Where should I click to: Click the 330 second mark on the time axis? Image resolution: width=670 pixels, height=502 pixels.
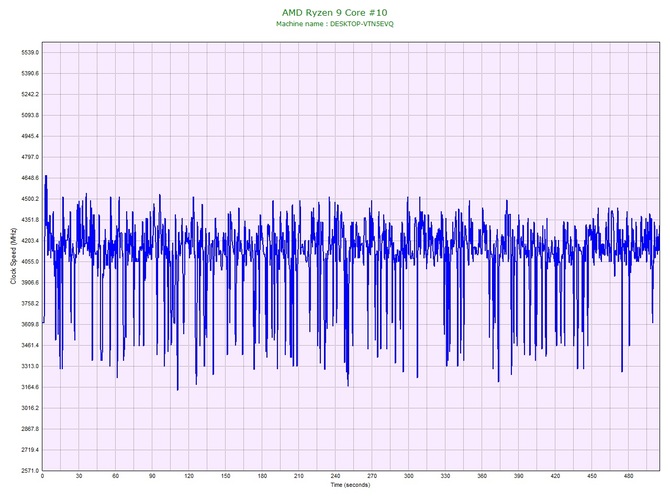pyautogui.click(x=446, y=476)
